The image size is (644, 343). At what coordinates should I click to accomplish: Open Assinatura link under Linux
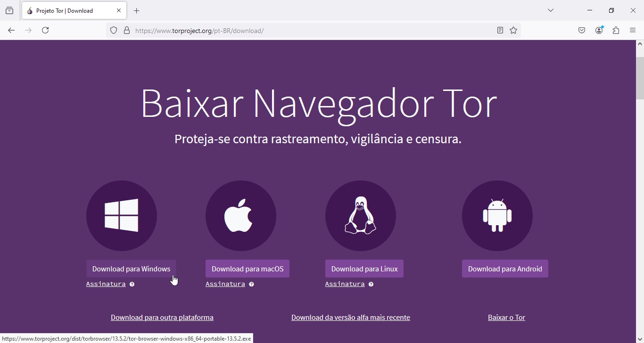click(x=345, y=284)
